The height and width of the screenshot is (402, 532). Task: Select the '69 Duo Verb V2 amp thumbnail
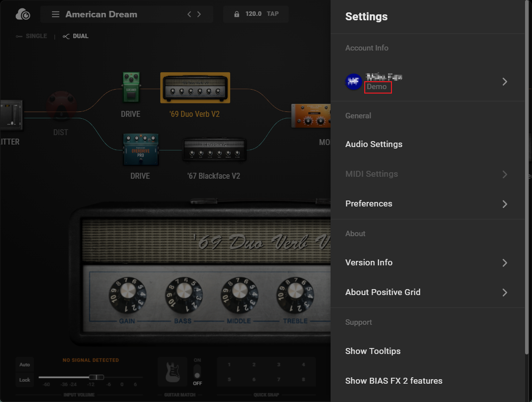[x=195, y=88]
